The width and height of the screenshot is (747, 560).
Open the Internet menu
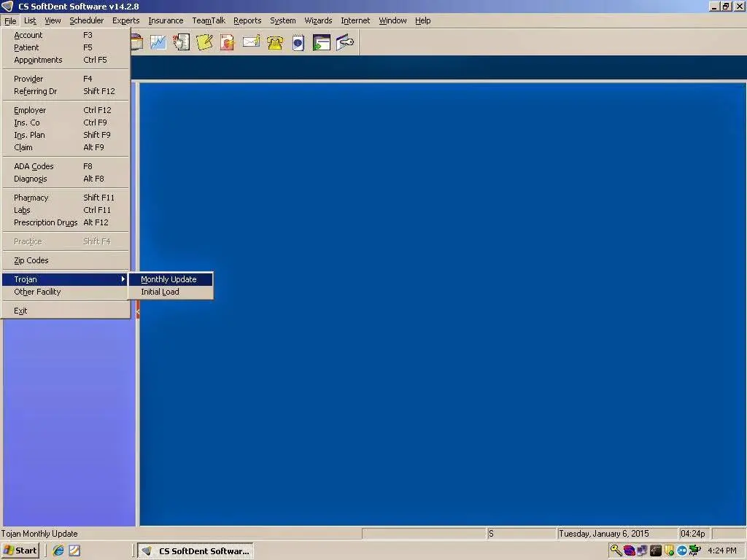pos(355,20)
